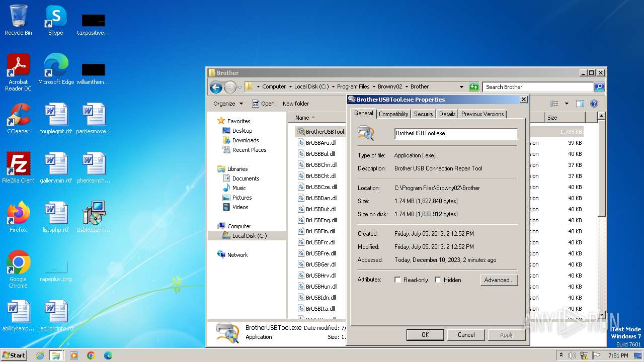Viewport: 644px width, 362px height.
Task: Click the search magnifier in Explorer
Action: tap(599, 87)
